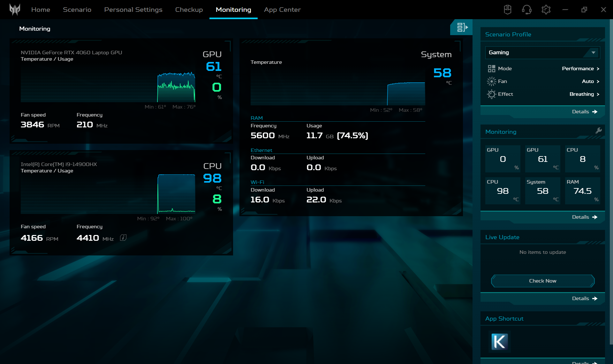Select the Monitoring tab
Screen dimensions: 613x364
[233, 10]
